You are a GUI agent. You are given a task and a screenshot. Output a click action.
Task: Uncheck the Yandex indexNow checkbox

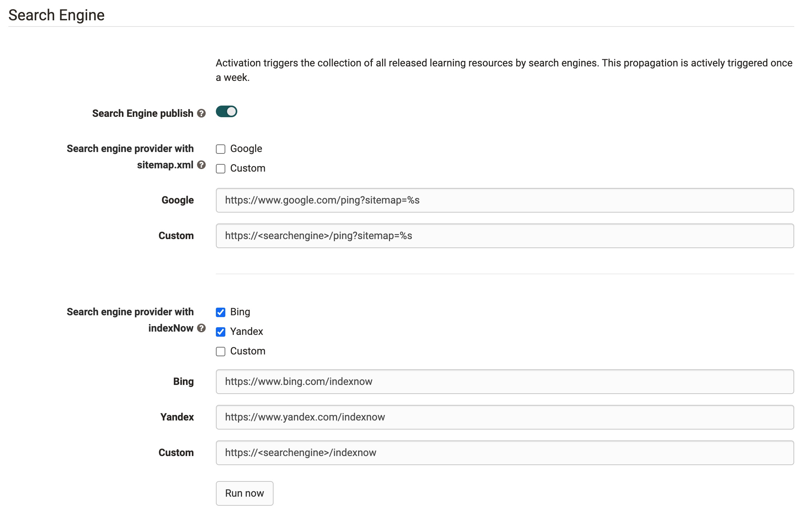221,332
